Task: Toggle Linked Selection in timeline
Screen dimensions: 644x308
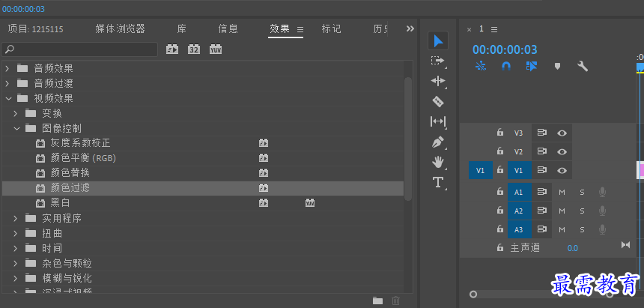Action: (532, 66)
